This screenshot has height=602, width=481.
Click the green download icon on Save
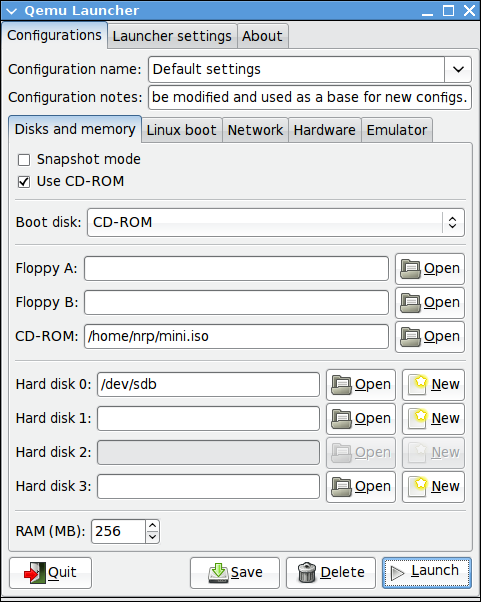tap(218, 573)
